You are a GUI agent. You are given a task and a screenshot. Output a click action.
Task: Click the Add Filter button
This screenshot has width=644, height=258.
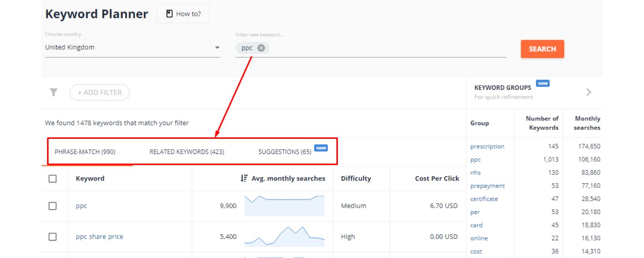tap(100, 92)
